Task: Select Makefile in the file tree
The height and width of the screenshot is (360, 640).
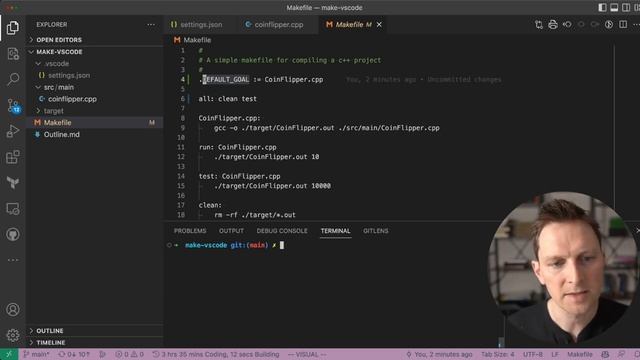Action: pos(95,122)
